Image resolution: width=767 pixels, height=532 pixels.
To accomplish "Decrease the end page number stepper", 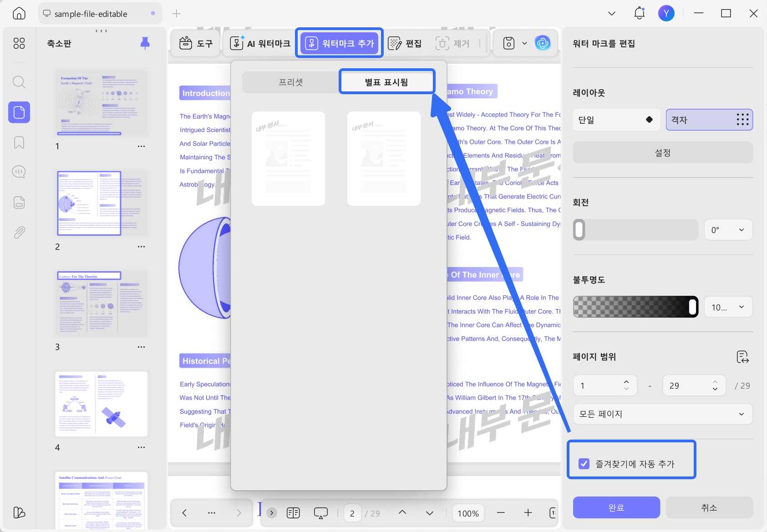I will [715, 389].
